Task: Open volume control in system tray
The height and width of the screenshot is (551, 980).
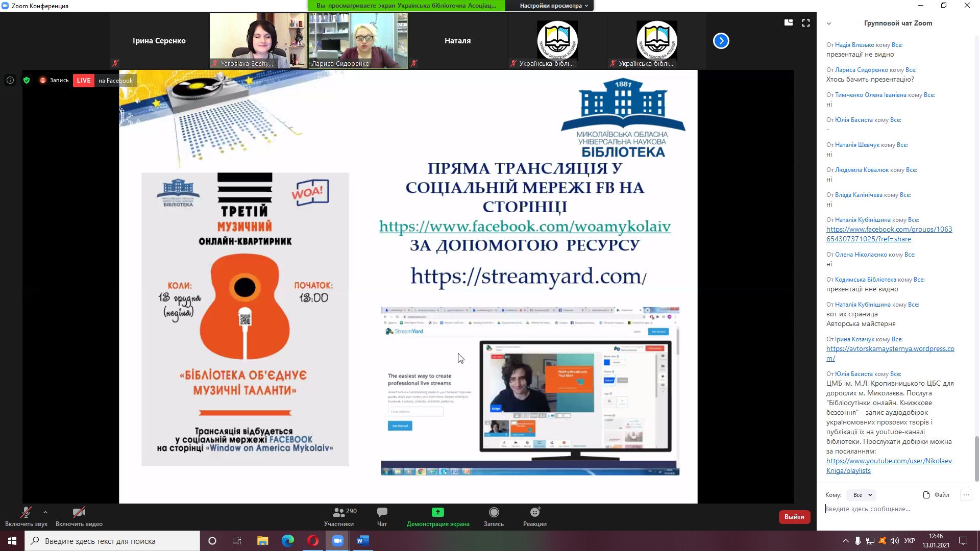Action: pos(894,541)
